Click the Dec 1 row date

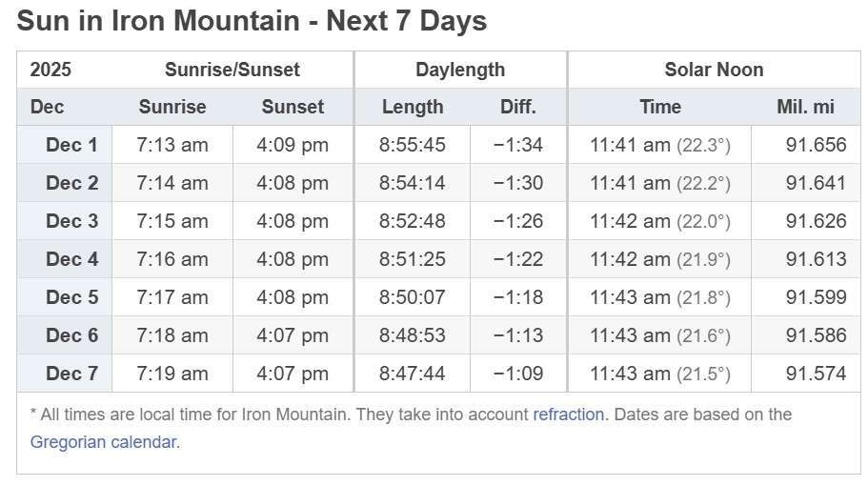pyautogui.click(x=71, y=145)
